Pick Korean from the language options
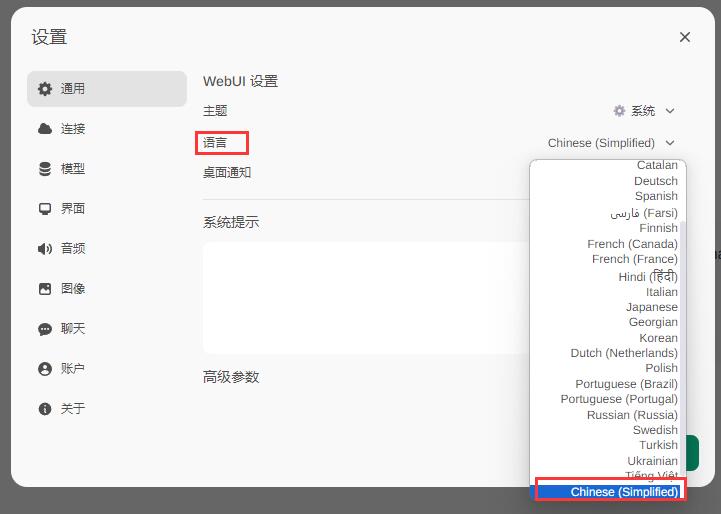The image size is (721, 514). (x=658, y=338)
